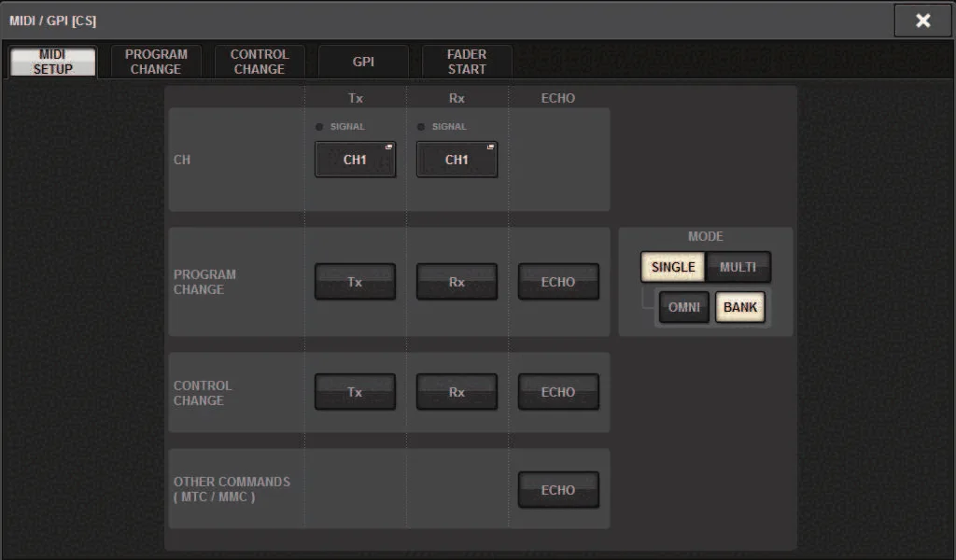Click the OTHER COMMANDS (MTC / MMC) label
Screen dimensions: 956x560
point(232,489)
